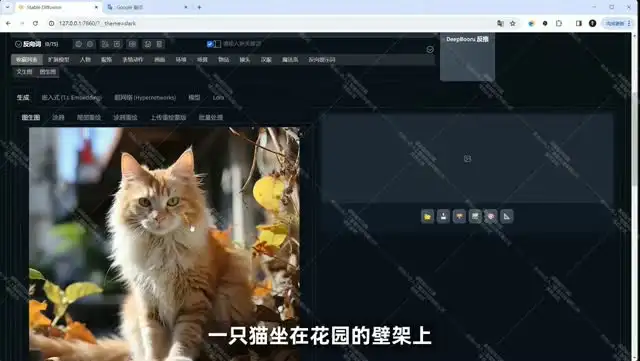Click the save image disk icon
Screen dimensions: 640x361
(443, 216)
